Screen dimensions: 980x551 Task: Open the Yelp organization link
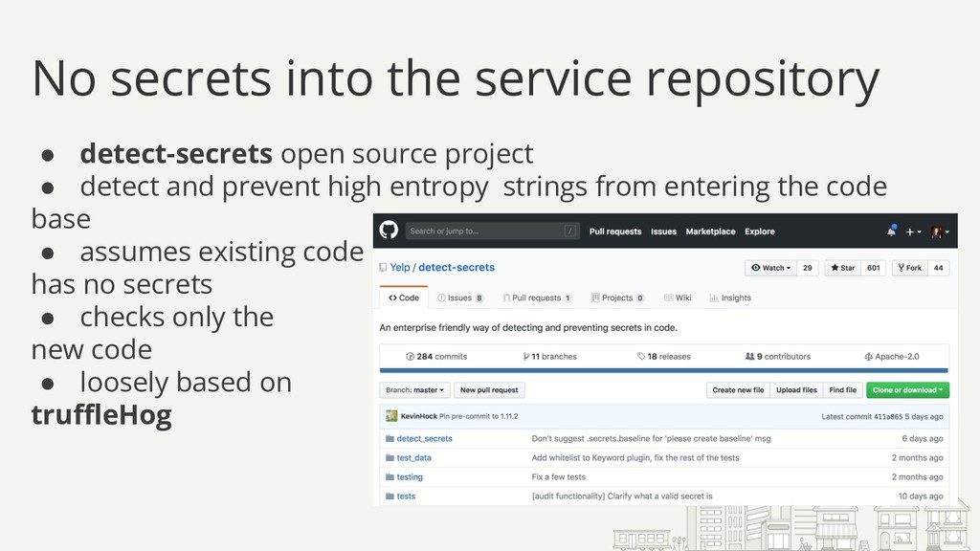[400, 268]
